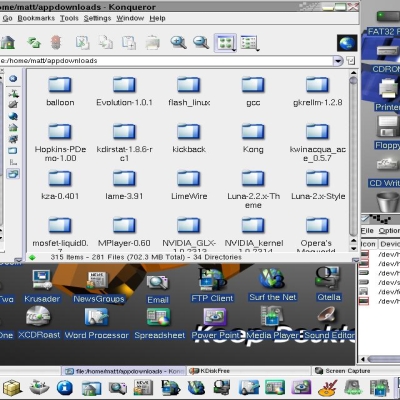The height and width of the screenshot is (400, 400).
Task: Select the Luna-2.x-Style folder
Action: point(317,185)
